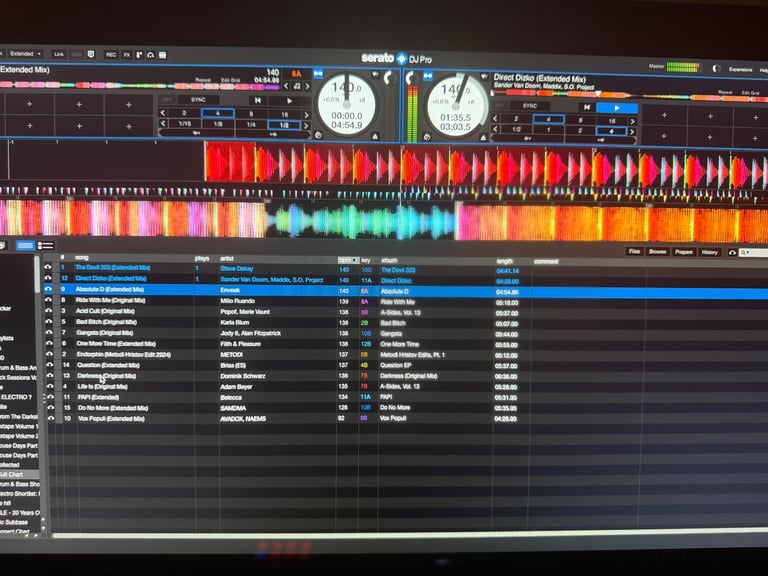Sort library by artist column header
Screen dimensions: 768x576
point(227,259)
